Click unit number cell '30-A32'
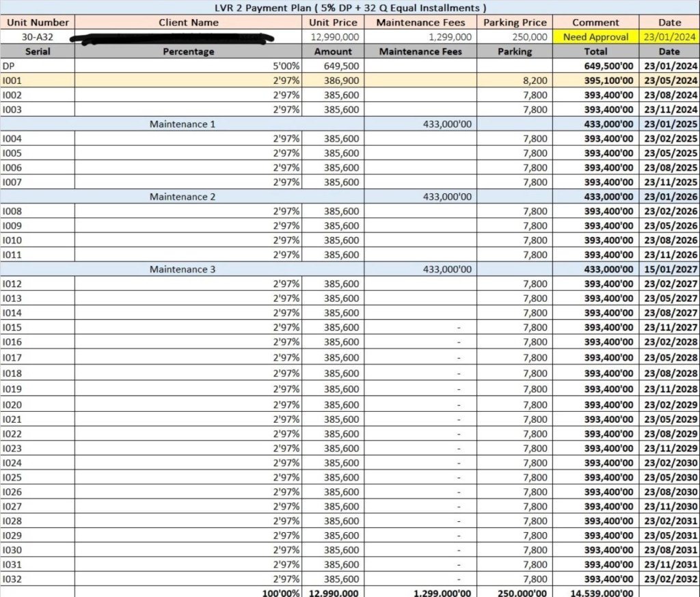Screen dimensions: 700x597 click(38, 37)
